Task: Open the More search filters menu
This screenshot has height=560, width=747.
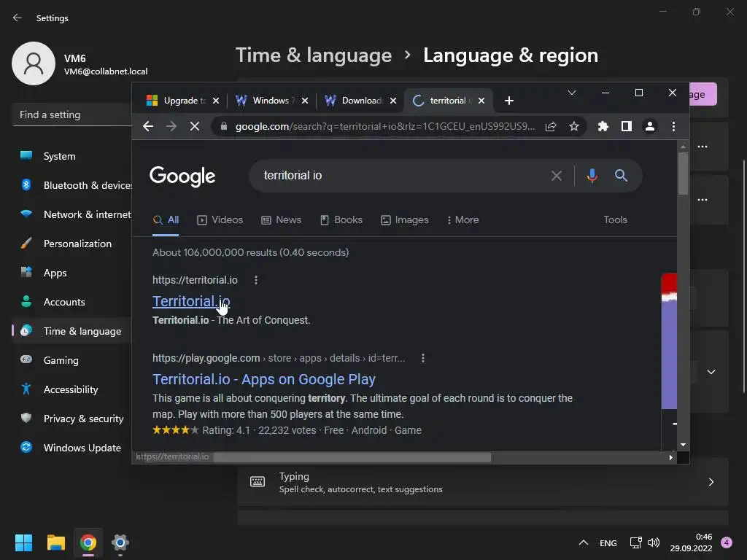Action: [462, 219]
